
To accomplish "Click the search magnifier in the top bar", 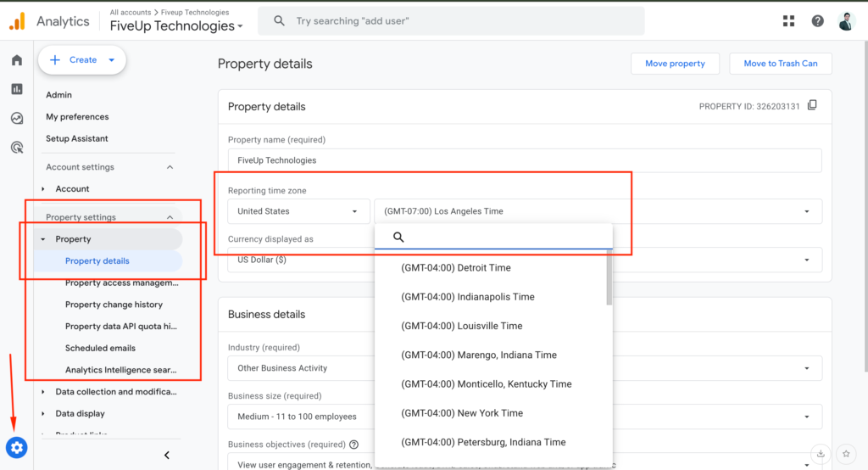I will point(279,21).
